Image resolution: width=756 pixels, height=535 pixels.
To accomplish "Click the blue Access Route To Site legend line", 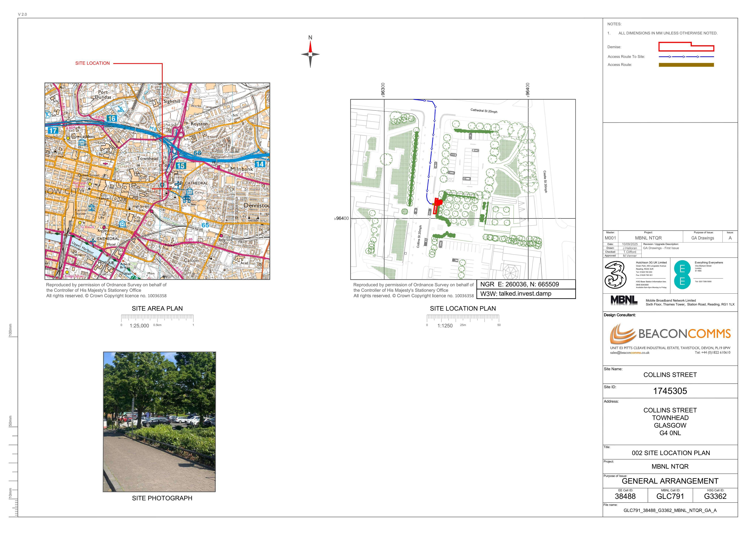I will click(686, 57).
